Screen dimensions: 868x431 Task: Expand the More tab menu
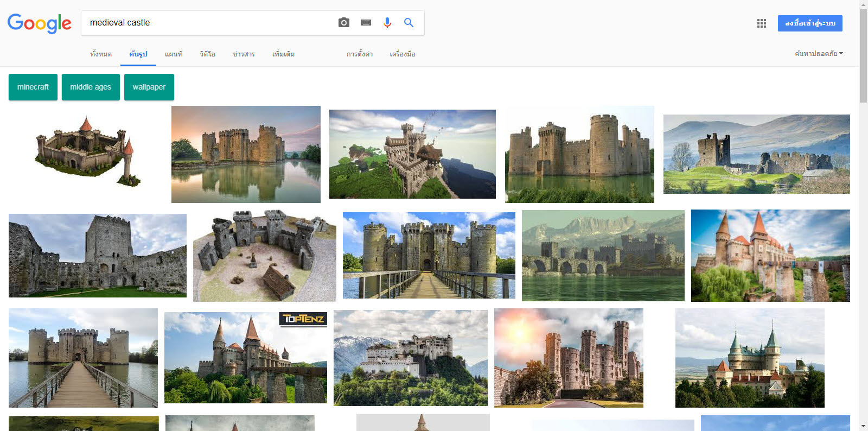(283, 54)
